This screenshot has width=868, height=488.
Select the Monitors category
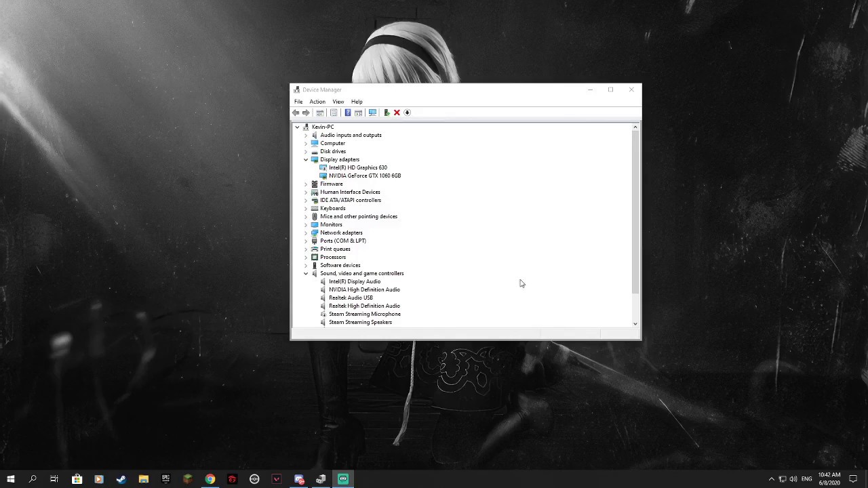pyautogui.click(x=331, y=224)
